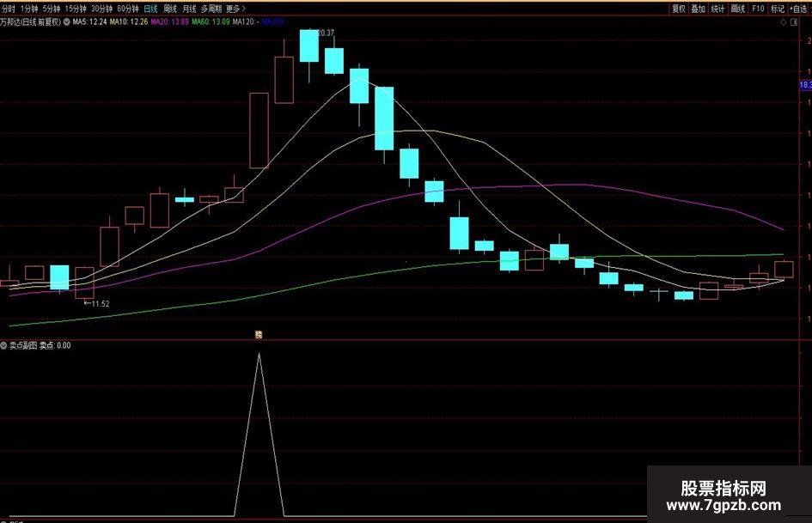Open the F10 company info button
The image size is (812, 523).
758,9
